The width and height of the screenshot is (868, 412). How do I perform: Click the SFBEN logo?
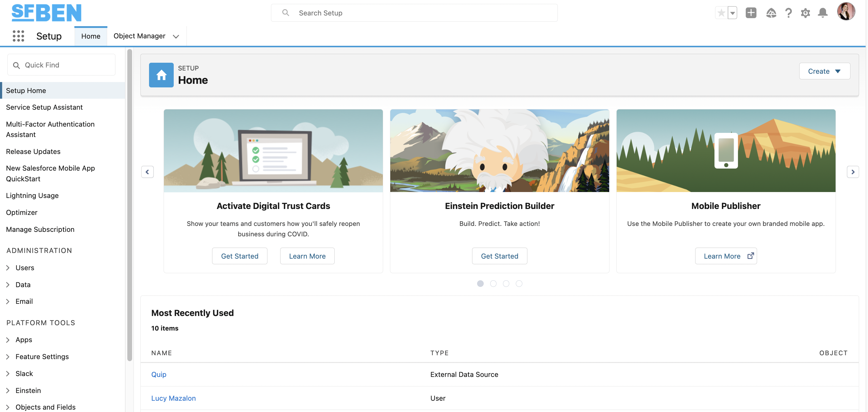(x=46, y=13)
